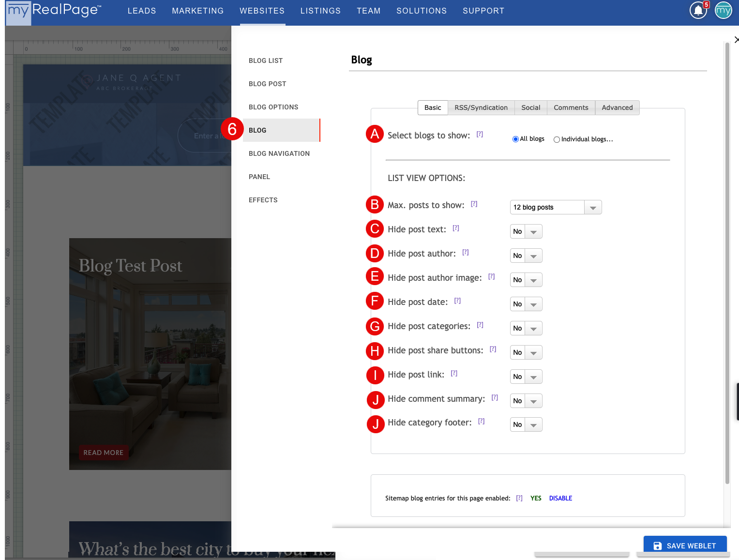Open the LISTINGS menu
This screenshot has height=560, width=739.
pos(320,11)
